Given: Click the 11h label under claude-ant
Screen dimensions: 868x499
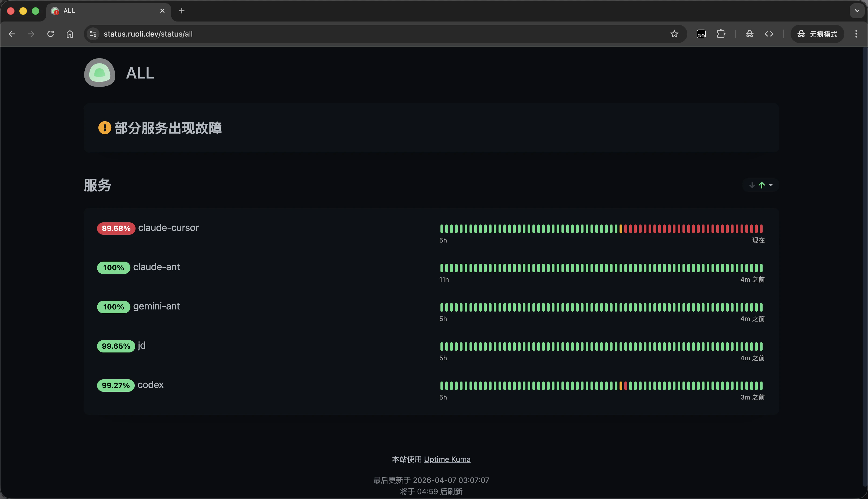Looking at the screenshot, I should coord(444,280).
